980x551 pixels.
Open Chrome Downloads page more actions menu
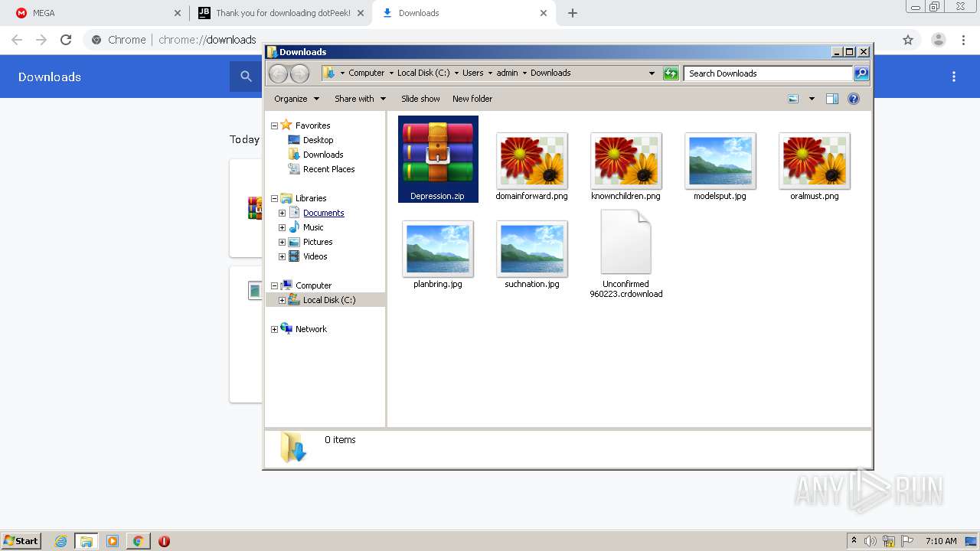click(x=954, y=77)
